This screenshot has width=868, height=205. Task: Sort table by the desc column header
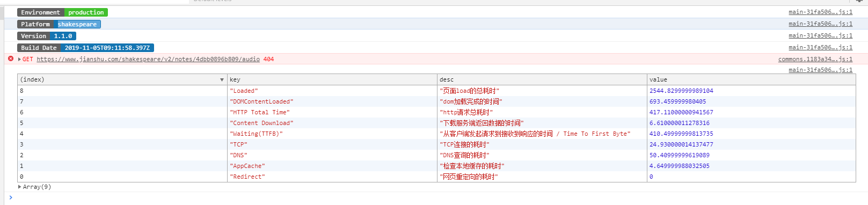pyautogui.click(x=542, y=79)
